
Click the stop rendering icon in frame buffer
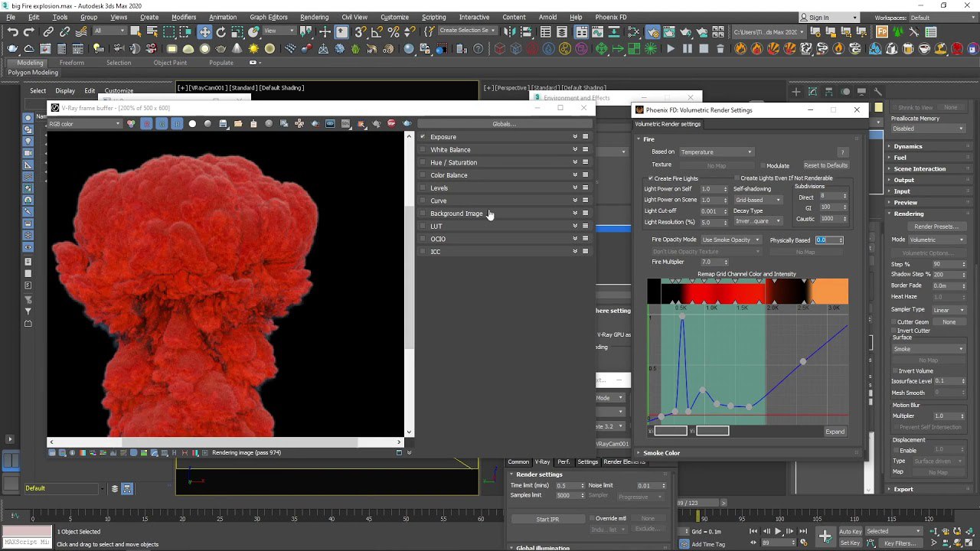tap(391, 123)
